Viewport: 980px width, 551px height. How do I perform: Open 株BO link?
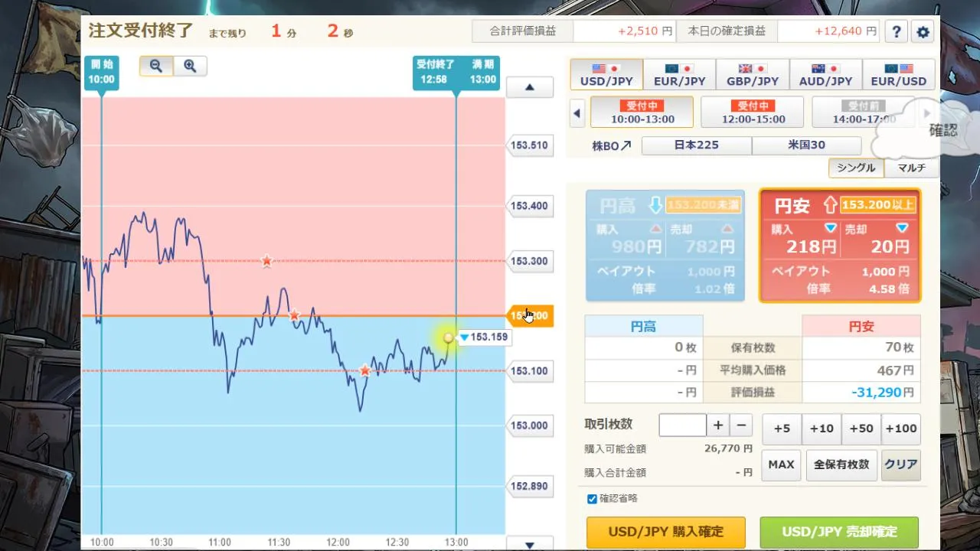click(612, 145)
